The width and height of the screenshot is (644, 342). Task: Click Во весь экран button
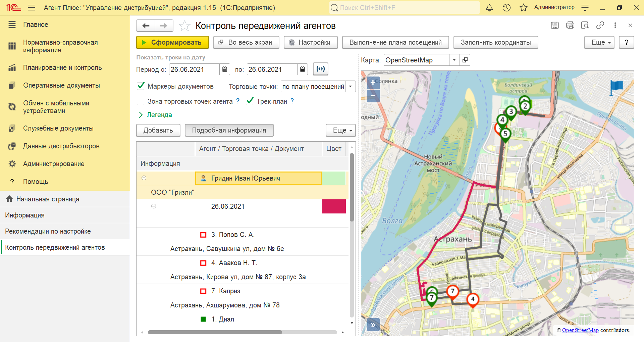tap(246, 42)
